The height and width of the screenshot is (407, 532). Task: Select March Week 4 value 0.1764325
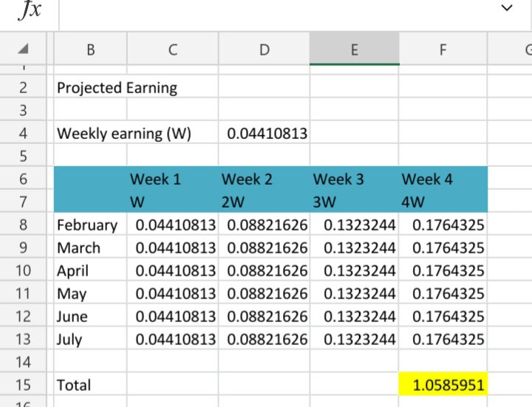click(x=443, y=247)
